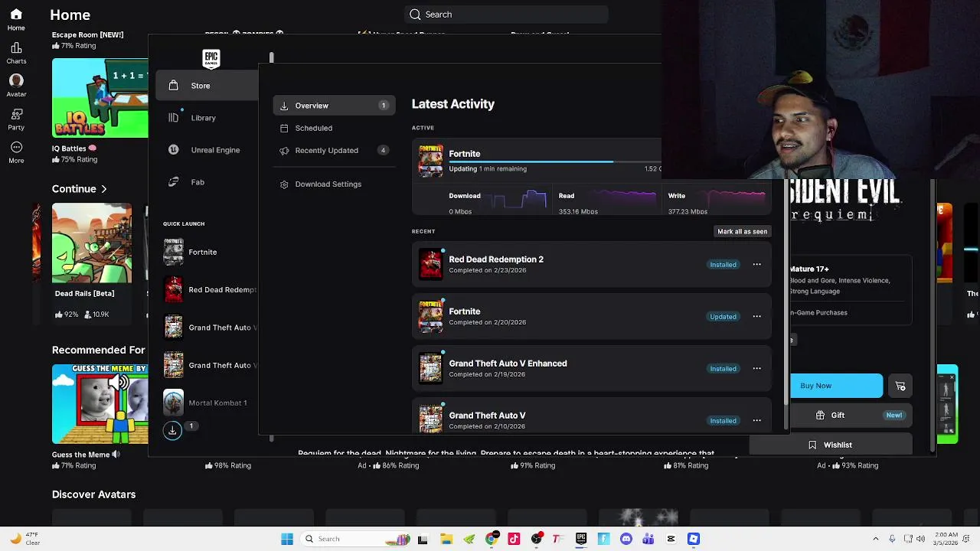The width and height of the screenshot is (980, 551).
Task: Open Google Chrome from taskbar
Action: pos(492,539)
